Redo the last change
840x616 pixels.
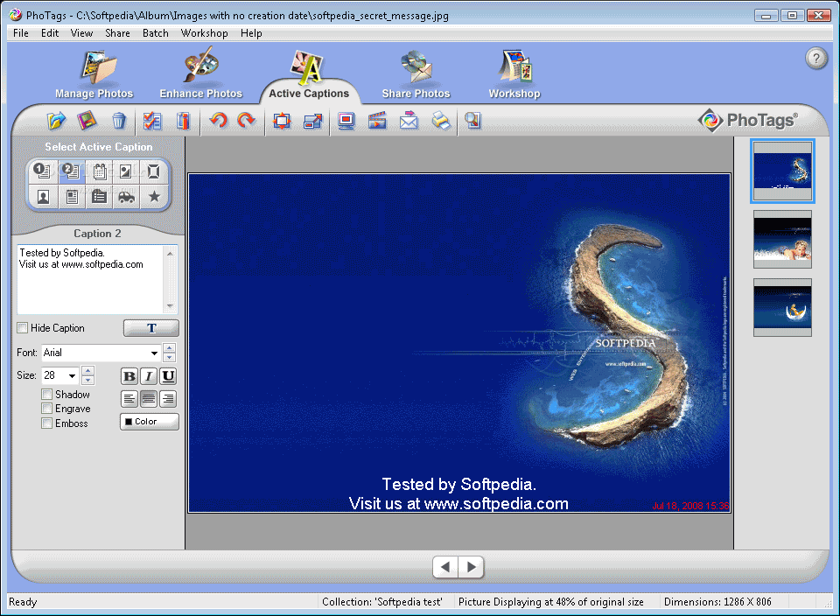coord(247,120)
